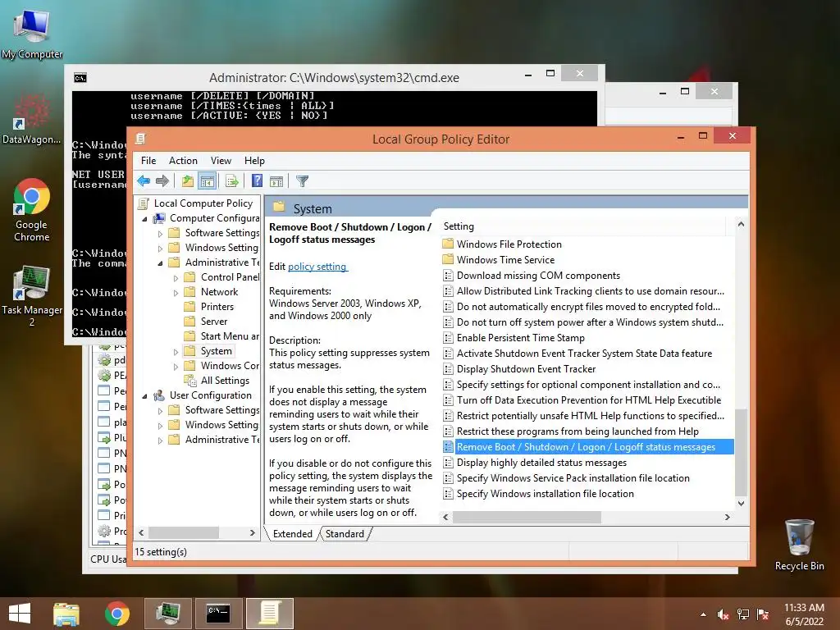Click the Action Center flag tray icon
840x630 pixels.
click(x=763, y=614)
